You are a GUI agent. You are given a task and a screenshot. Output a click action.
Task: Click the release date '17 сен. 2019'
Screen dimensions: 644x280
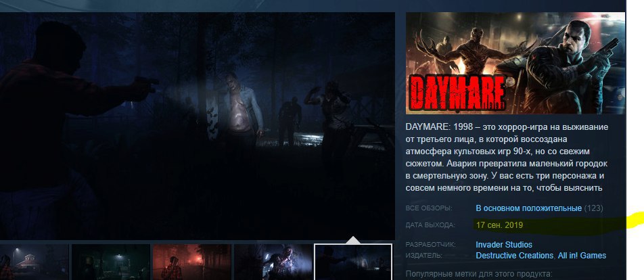499,225
